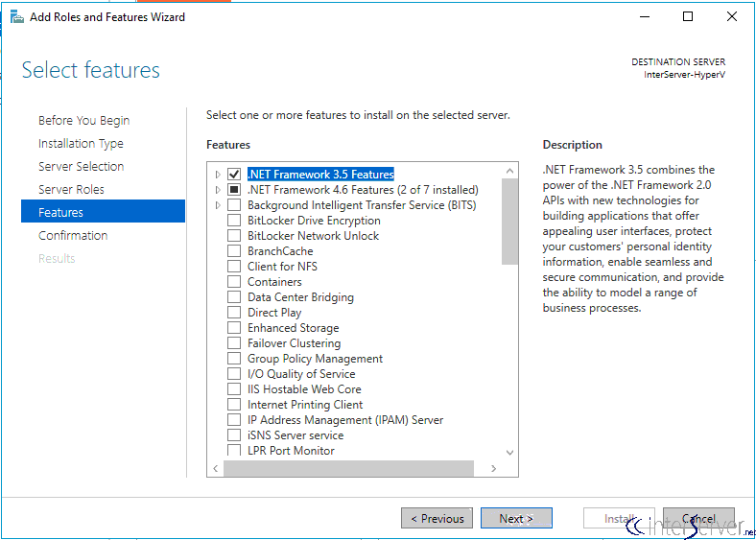
Task: Expand the .NET Framework 4.6 Features node
Action: pyautogui.click(x=218, y=190)
